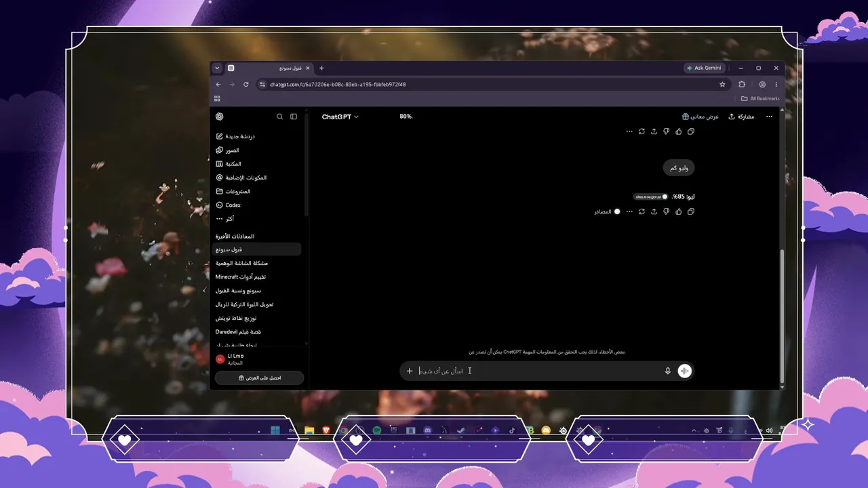The image size is (868, 488).
Task: Select the وليو كم user message bubble
Action: click(678, 167)
